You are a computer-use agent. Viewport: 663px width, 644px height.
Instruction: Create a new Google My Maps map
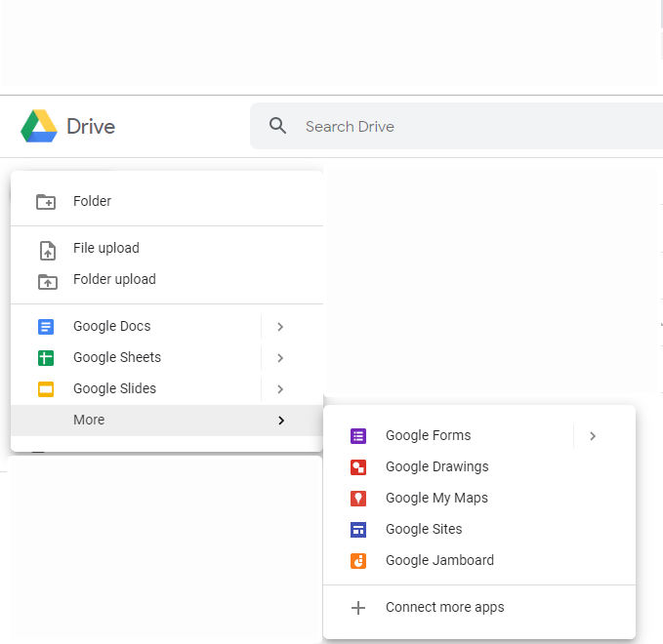[x=479, y=499]
